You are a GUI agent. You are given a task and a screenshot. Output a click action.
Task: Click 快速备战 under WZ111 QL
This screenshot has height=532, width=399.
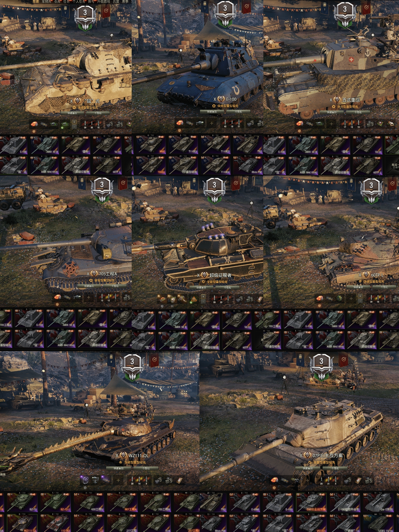point(119,468)
